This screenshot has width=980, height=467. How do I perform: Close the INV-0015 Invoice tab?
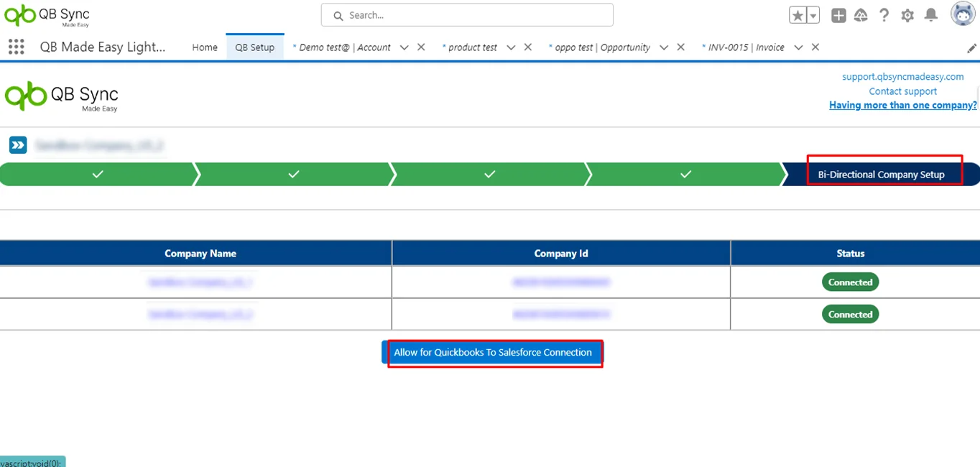(x=815, y=47)
